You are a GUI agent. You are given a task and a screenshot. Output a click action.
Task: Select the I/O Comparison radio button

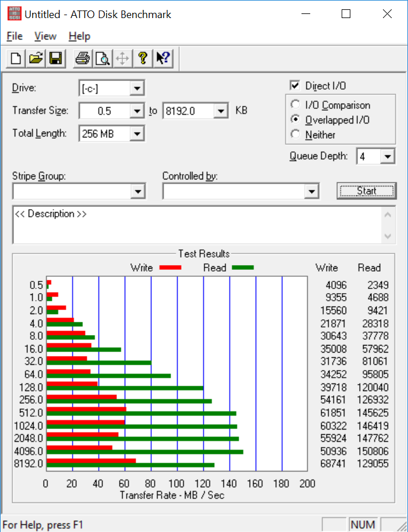[295, 104]
